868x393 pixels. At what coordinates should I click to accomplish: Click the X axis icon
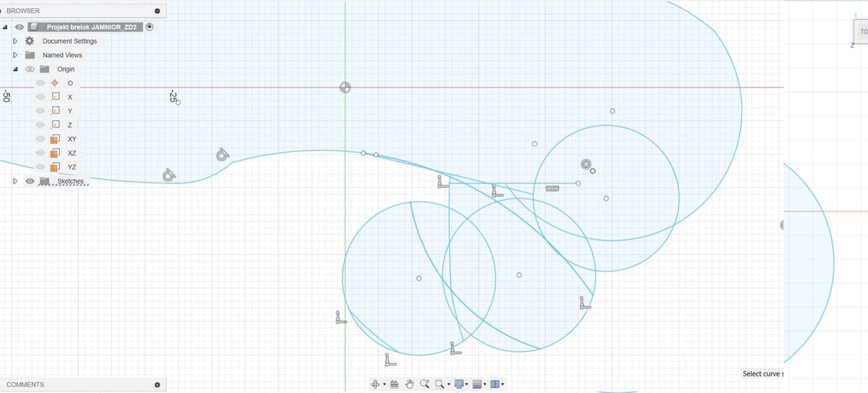click(x=55, y=97)
